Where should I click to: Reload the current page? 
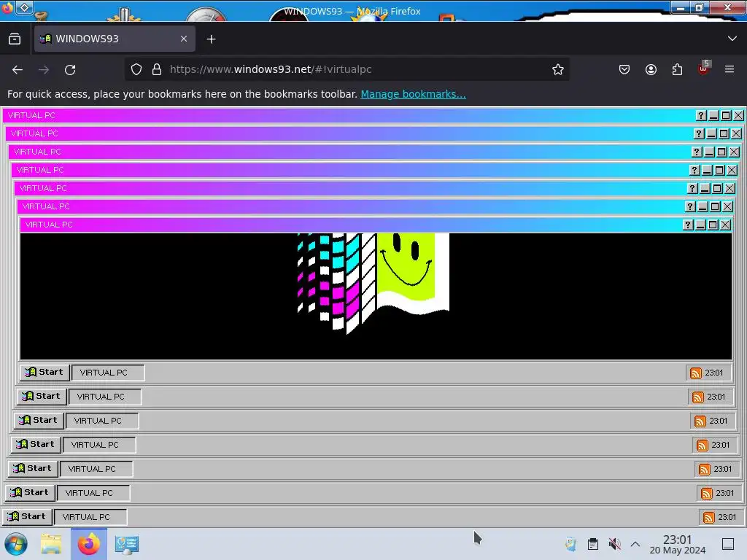70,69
